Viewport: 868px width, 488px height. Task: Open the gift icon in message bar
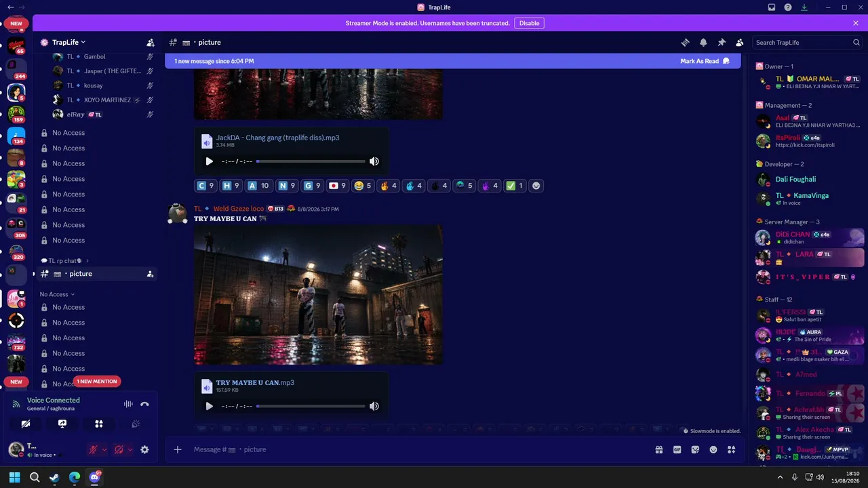pos(658,449)
